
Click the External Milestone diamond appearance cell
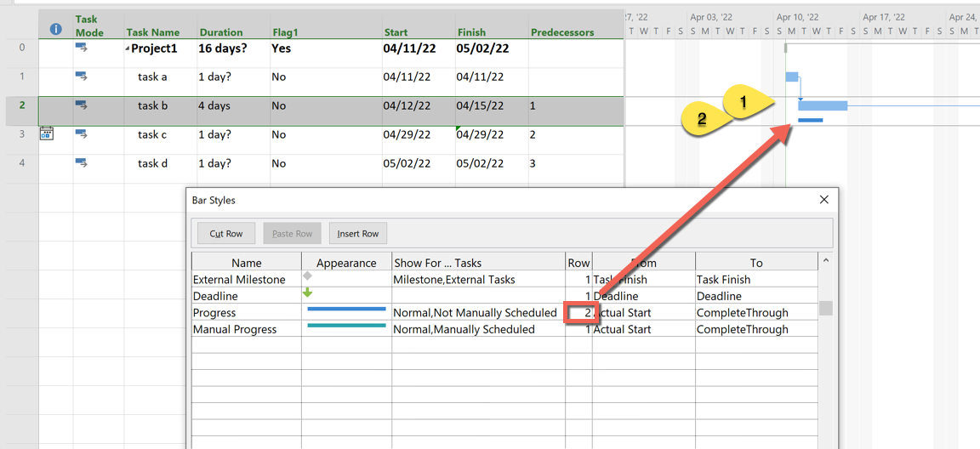pyautogui.click(x=346, y=280)
